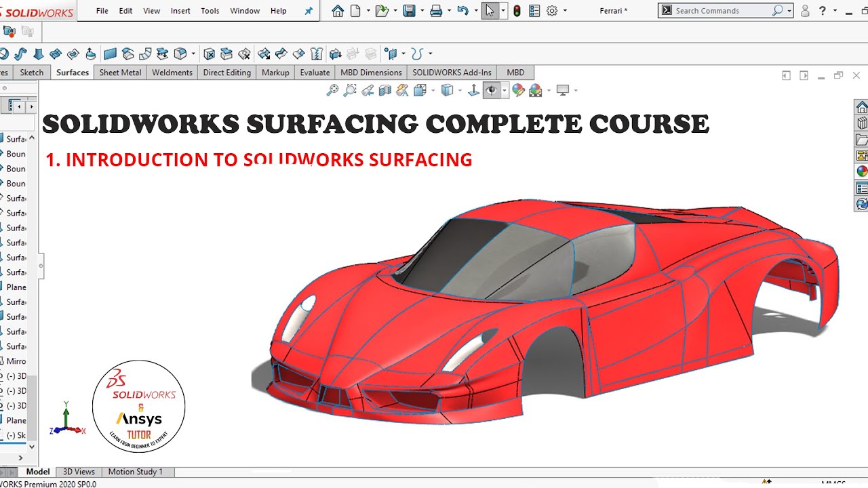Click the Edit Appearance color ball
This screenshot has width=868, height=488.
tap(519, 90)
